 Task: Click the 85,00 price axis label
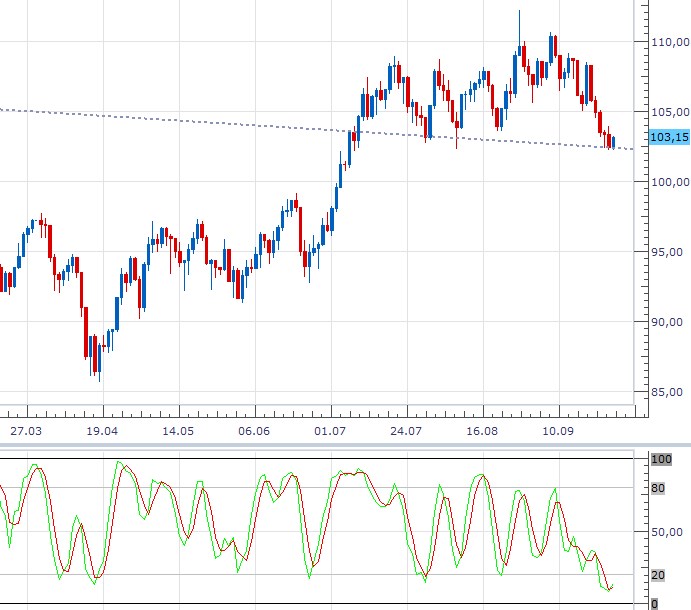tap(668, 392)
